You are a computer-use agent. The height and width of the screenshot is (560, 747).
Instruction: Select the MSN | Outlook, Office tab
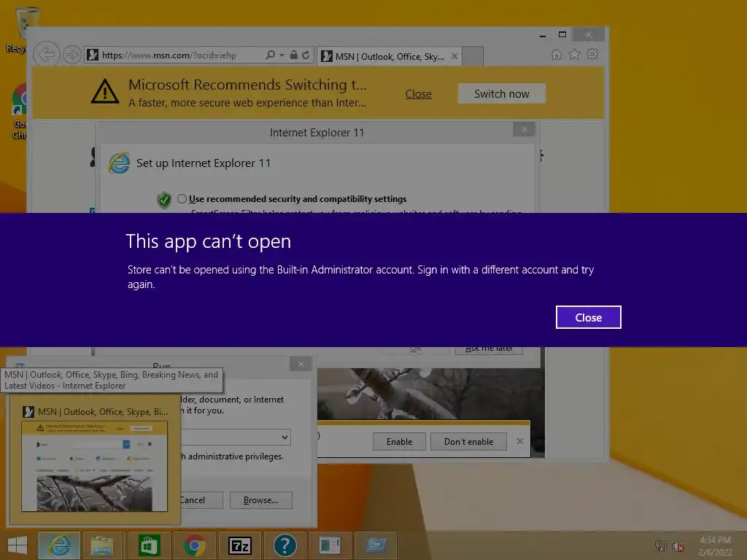[390, 56]
